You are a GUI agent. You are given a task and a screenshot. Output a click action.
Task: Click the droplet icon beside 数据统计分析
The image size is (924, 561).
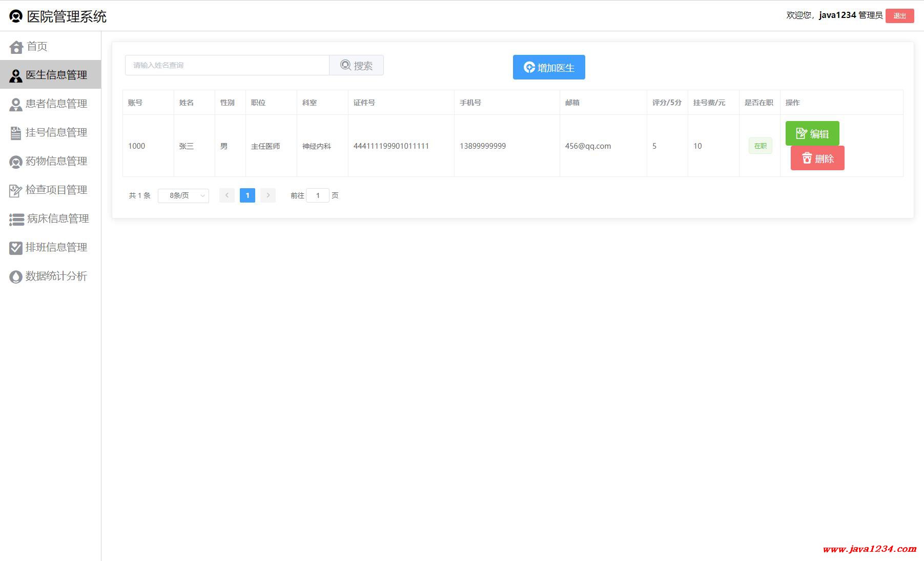(16, 277)
